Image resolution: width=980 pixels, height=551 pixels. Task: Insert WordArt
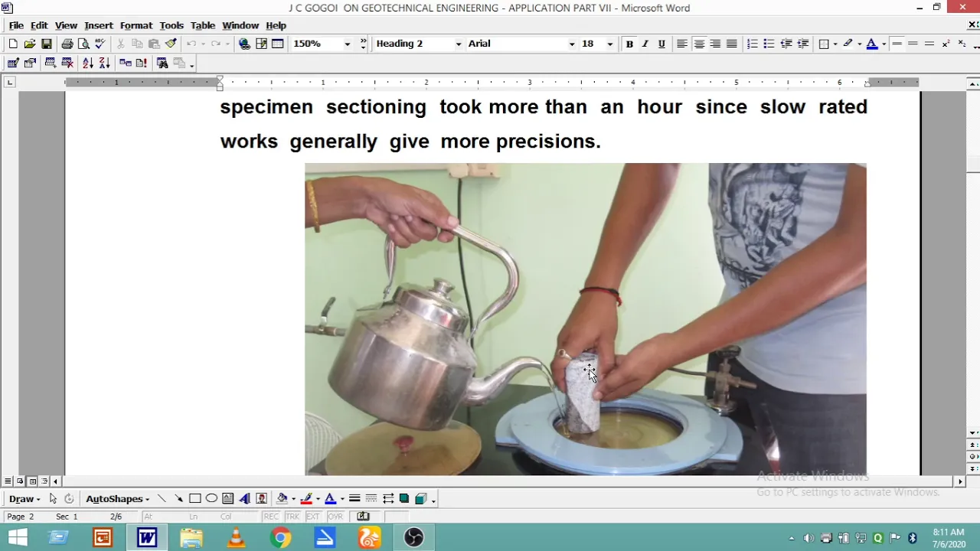pos(245,498)
